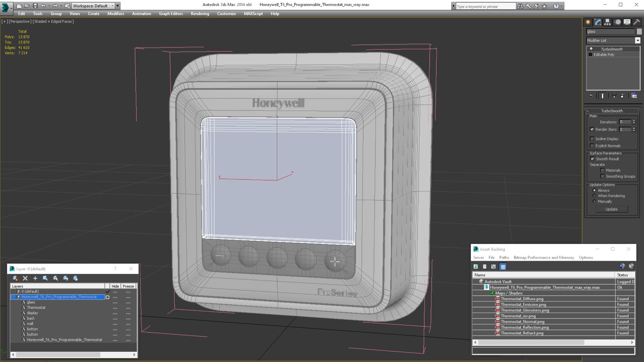This screenshot has height=362, width=644.
Task: Switch Asset Tracking to table view
Action: point(503,267)
